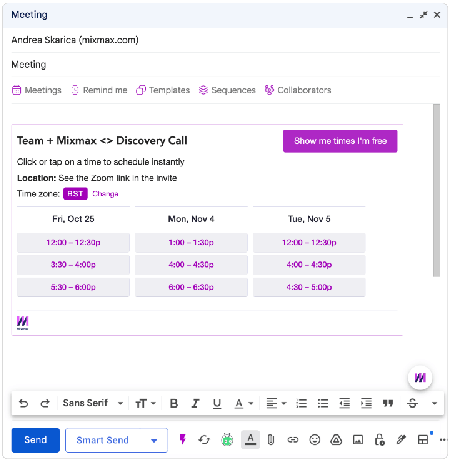Toggle bold formatting
Viewport: 450px width, 461px height.
pos(174,403)
